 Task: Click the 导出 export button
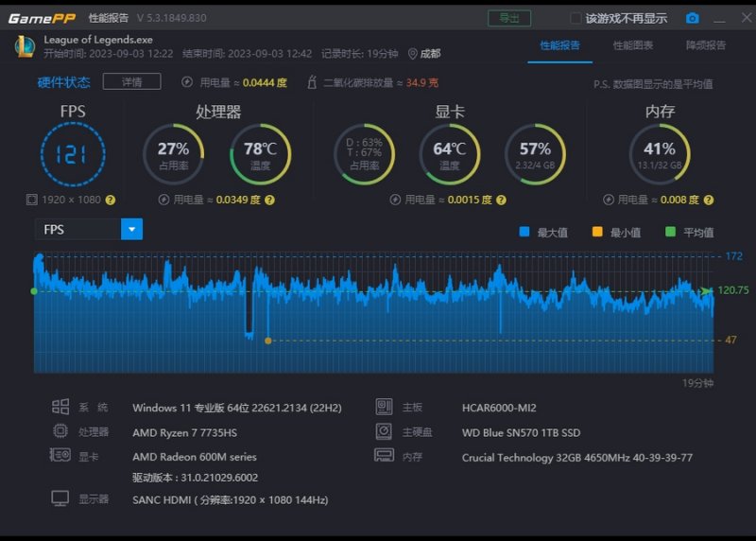[x=509, y=18]
